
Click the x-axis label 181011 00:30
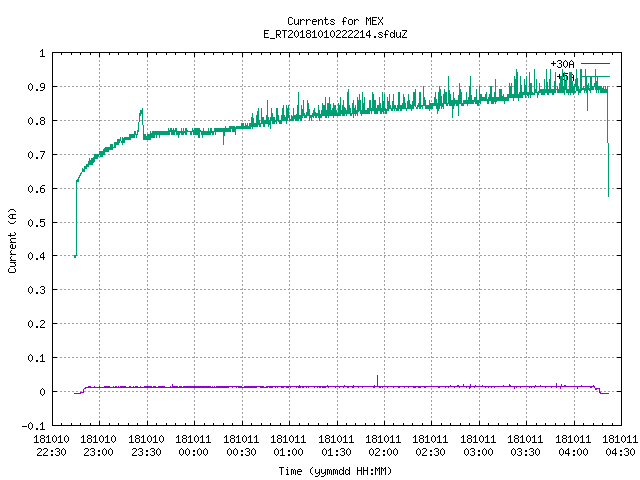pos(241,446)
